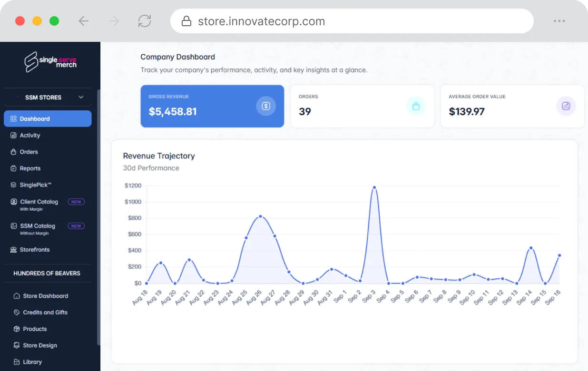The width and height of the screenshot is (588, 371).
Task: Click the store.innovatecorp.com address bar
Action: coord(352,21)
